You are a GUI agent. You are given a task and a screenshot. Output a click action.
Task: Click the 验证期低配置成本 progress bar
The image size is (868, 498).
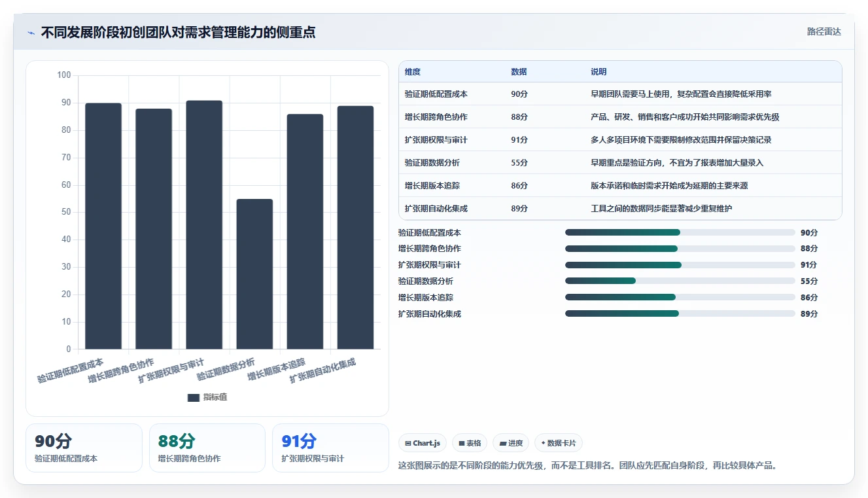pyautogui.click(x=680, y=232)
